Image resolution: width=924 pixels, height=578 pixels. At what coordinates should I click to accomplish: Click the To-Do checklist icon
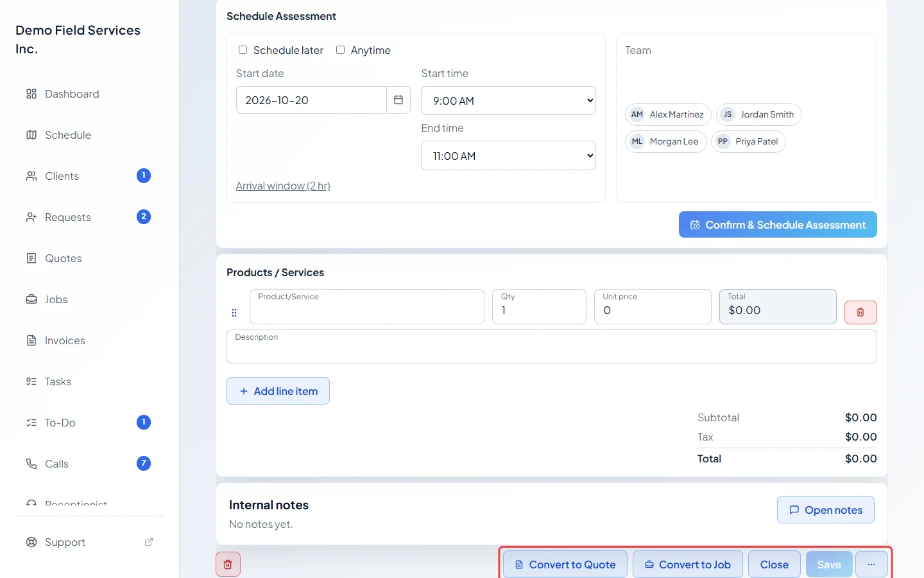click(31, 423)
